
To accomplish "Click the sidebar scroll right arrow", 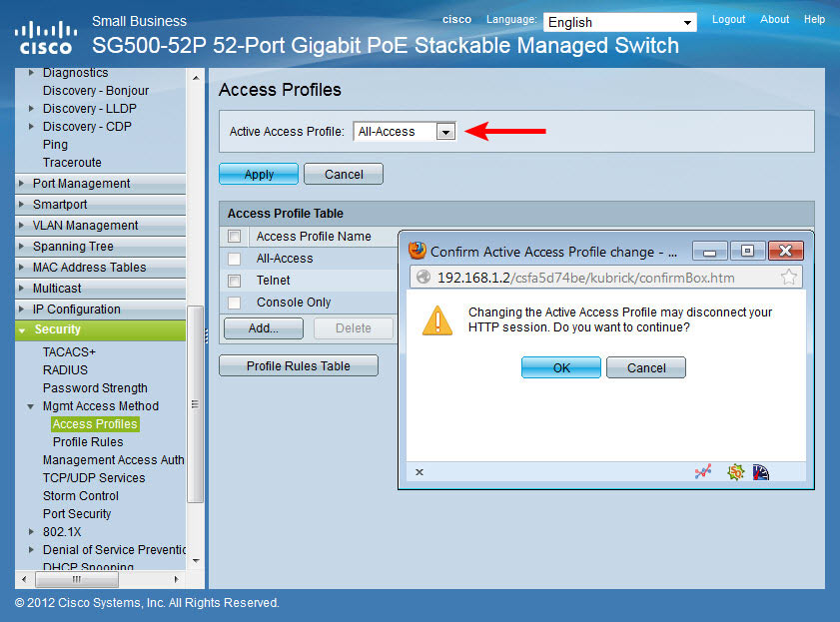I will 176,579.
